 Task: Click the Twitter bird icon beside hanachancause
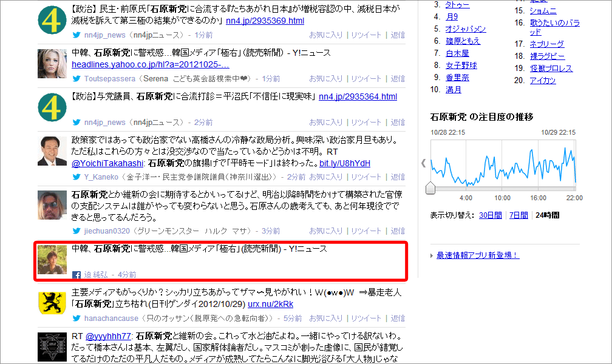click(x=76, y=318)
